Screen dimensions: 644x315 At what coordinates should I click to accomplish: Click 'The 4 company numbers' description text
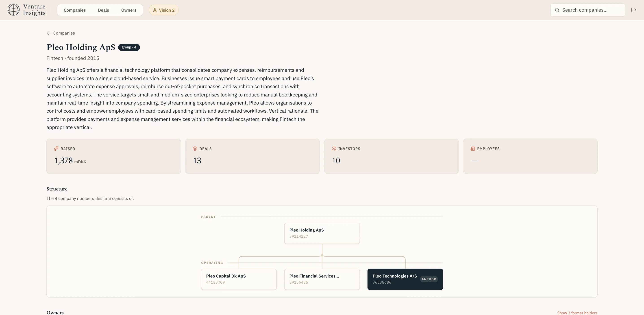pos(90,198)
